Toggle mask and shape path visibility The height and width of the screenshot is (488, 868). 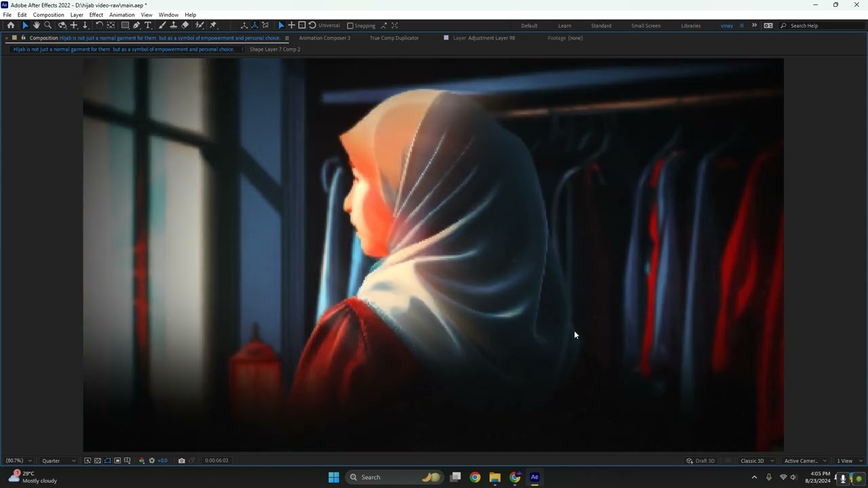(x=107, y=461)
